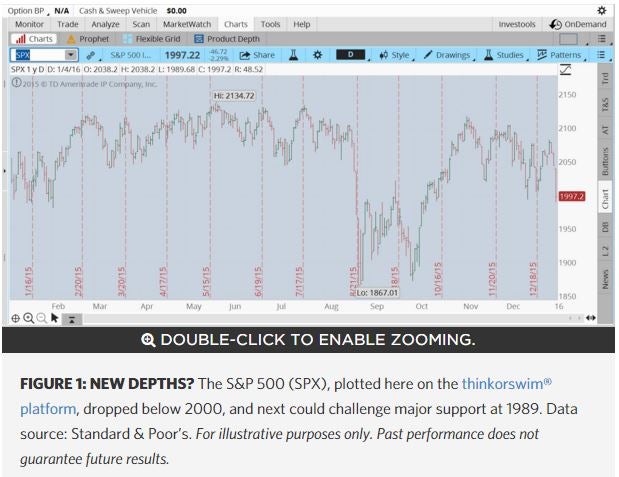This screenshot has height=477, width=619.
Task: Click the horizontal chart scrollbar
Action: [324, 318]
